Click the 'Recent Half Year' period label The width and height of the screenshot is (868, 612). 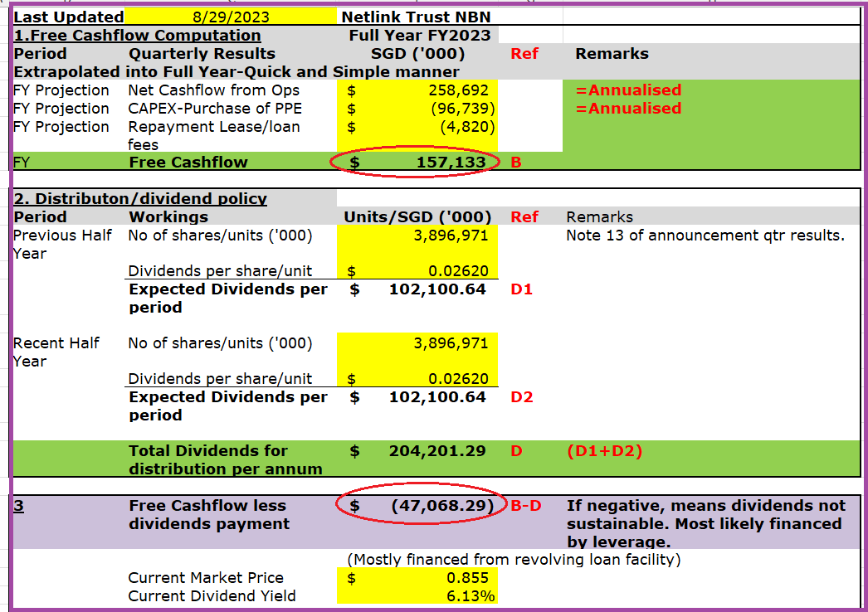pyautogui.click(x=56, y=352)
